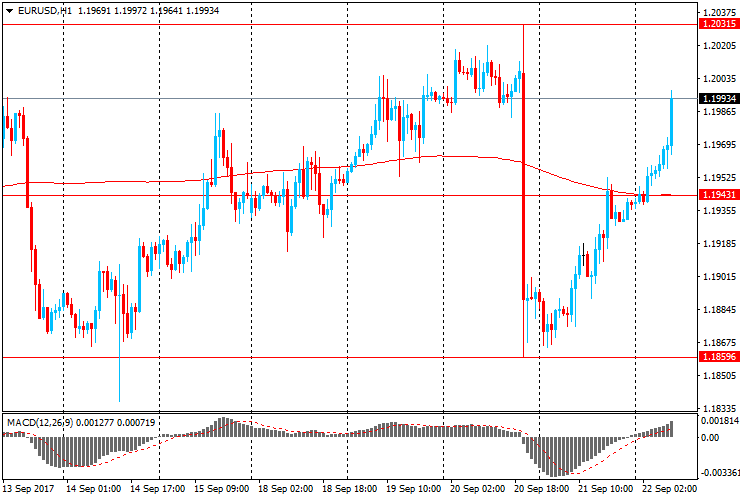The width and height of the screenshot is (740, 500).
Task: Click the 1.18845 price scale value
Action: 719,310
